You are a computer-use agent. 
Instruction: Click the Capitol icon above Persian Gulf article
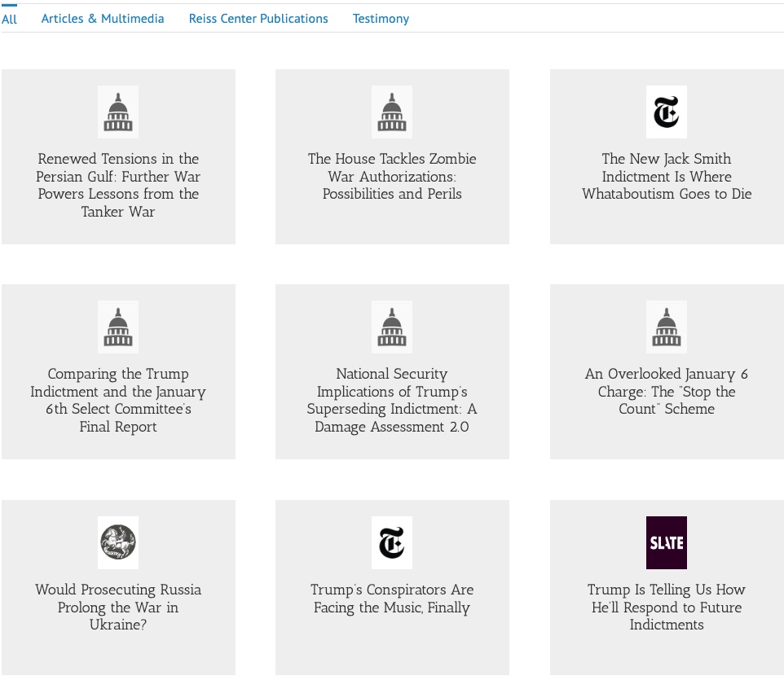point(118,112)
